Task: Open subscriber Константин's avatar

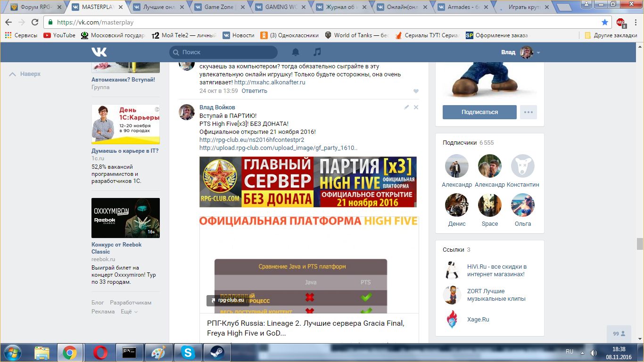Action: (x=523, y=166)
